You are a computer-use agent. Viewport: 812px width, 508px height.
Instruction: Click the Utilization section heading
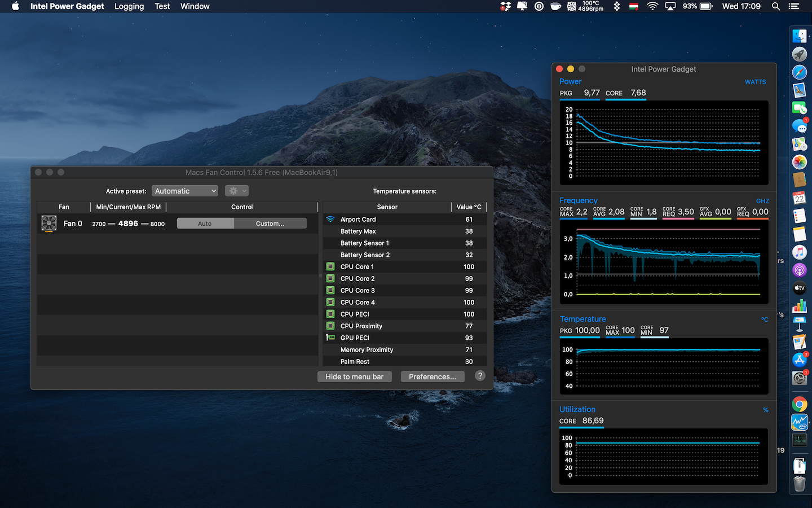[x=577, y=409]
